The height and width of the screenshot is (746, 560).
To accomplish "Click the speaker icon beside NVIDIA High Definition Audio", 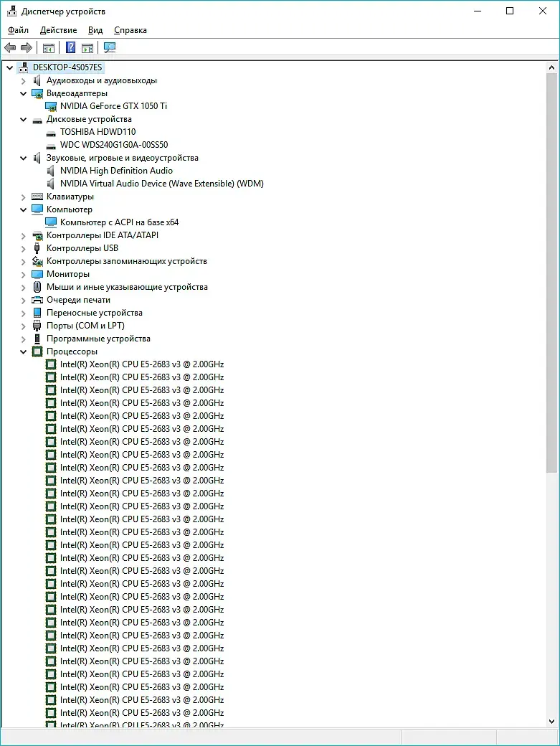I will tap(51, 170).
